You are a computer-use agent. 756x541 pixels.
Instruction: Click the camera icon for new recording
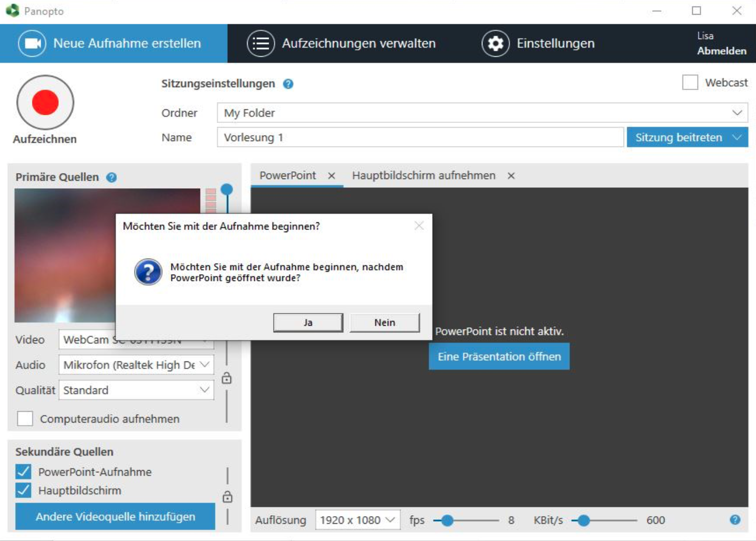point(32,43)
